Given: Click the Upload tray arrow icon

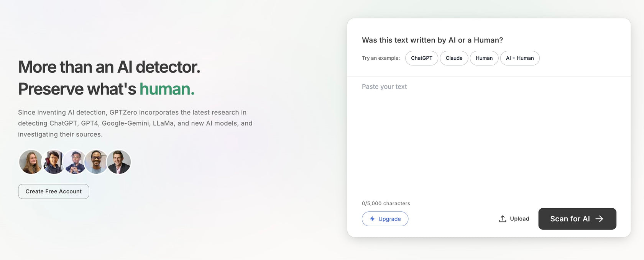Looking at the screenshot, I should (x=503, y=219).
